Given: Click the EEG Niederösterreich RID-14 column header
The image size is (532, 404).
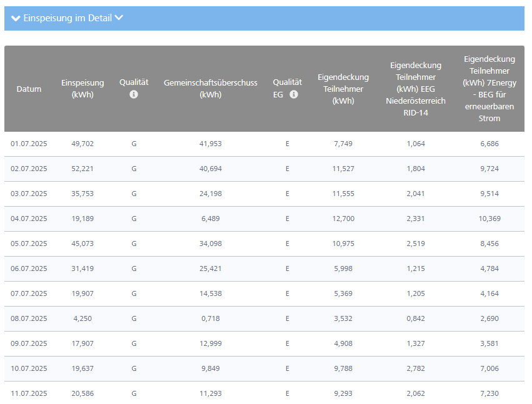Looking at the screenshot, I should coord(416,89).
